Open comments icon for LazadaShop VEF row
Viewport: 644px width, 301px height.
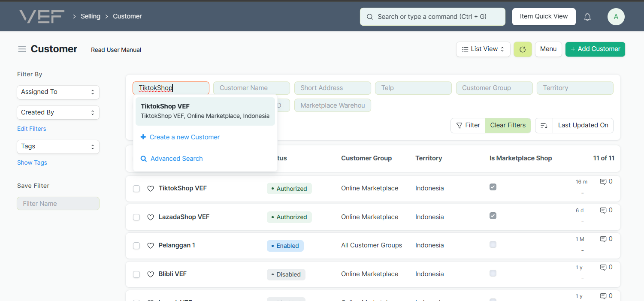603,211
